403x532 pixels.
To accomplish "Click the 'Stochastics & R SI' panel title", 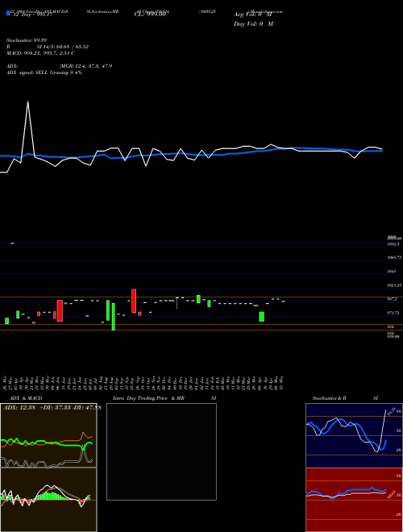I will click(x=345, y=398).
